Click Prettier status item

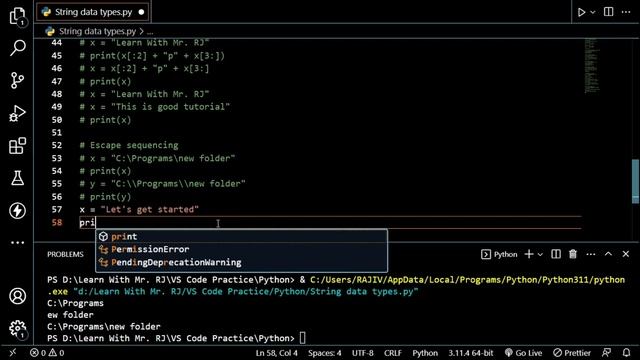coord(572,353)
